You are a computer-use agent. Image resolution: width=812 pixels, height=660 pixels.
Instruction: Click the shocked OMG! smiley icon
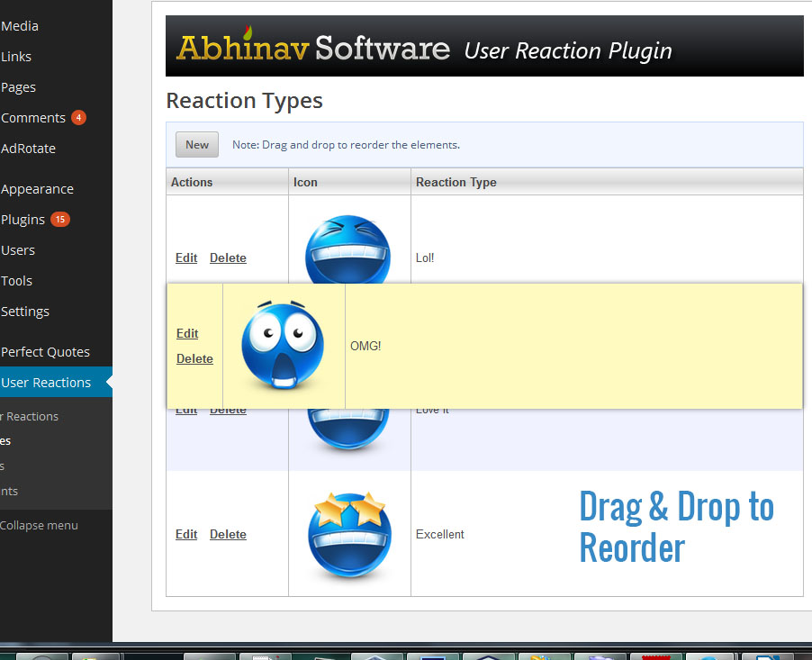(283, 346)
